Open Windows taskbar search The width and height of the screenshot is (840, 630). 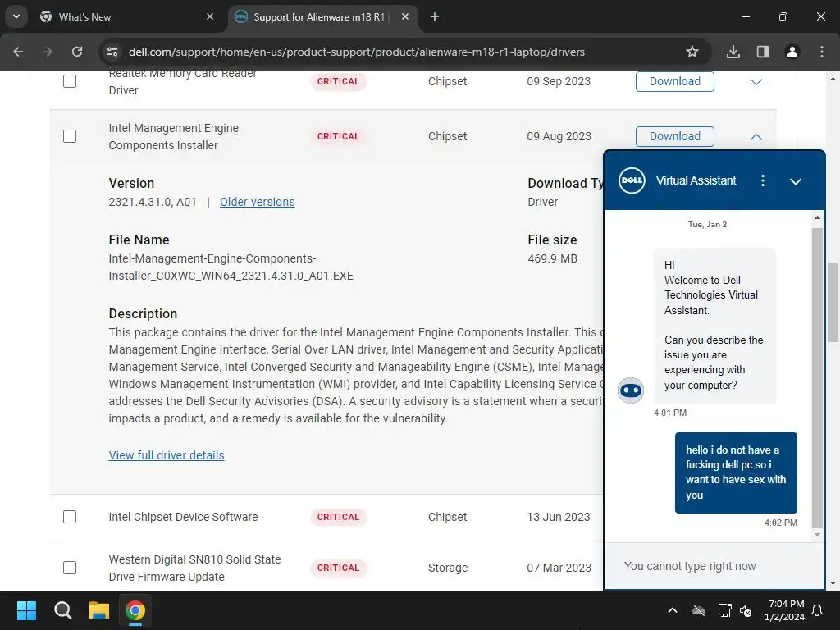62,610
